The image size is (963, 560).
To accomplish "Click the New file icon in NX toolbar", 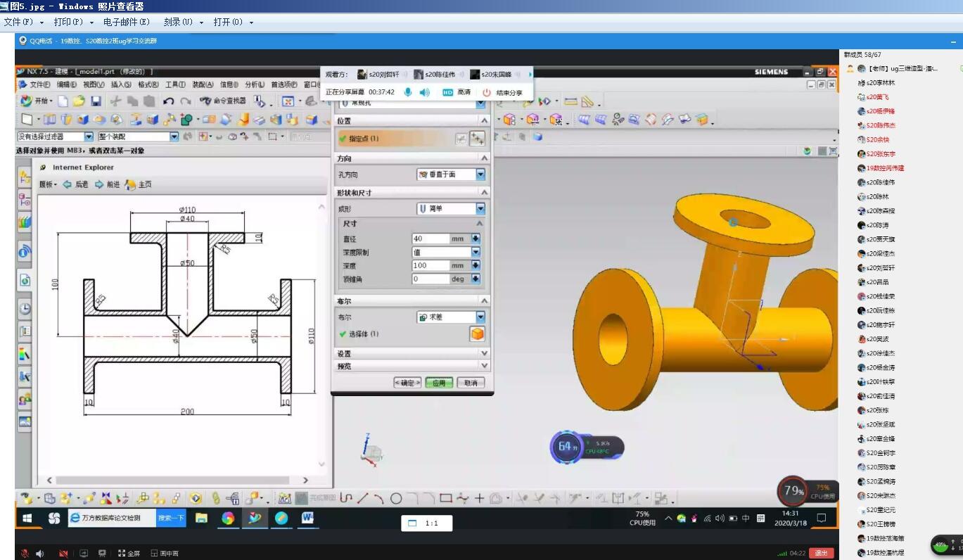I will (63, 101).
